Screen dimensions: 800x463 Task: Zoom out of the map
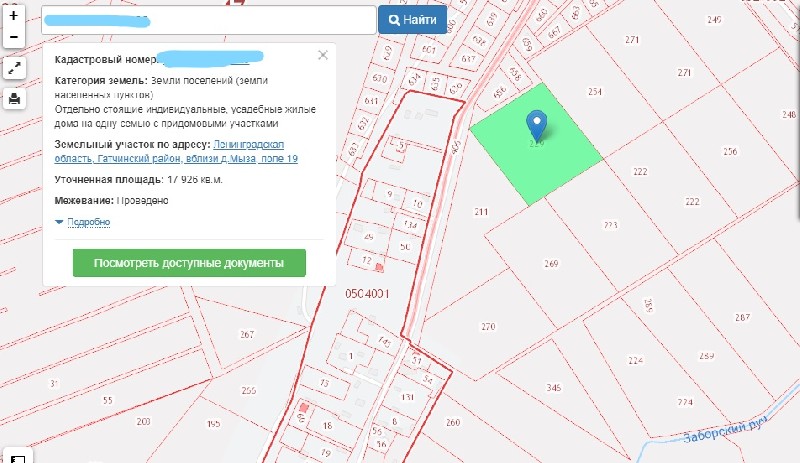click(13, 38)
